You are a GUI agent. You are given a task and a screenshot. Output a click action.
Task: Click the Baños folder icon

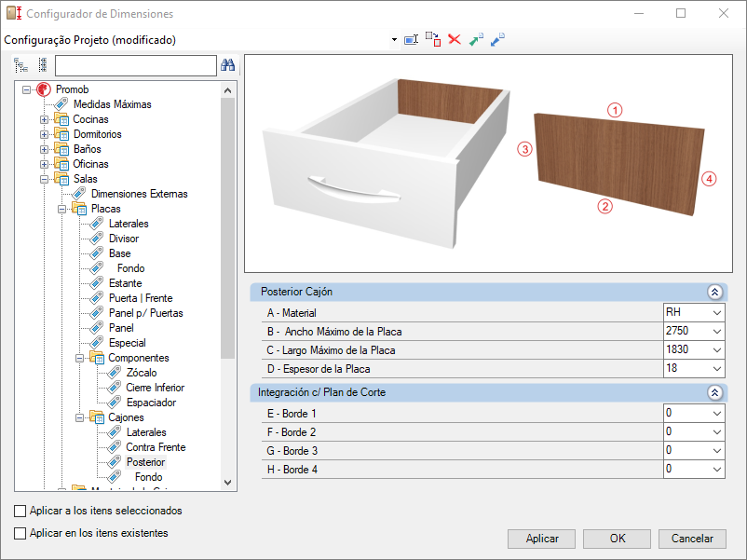tap(61, 149)
